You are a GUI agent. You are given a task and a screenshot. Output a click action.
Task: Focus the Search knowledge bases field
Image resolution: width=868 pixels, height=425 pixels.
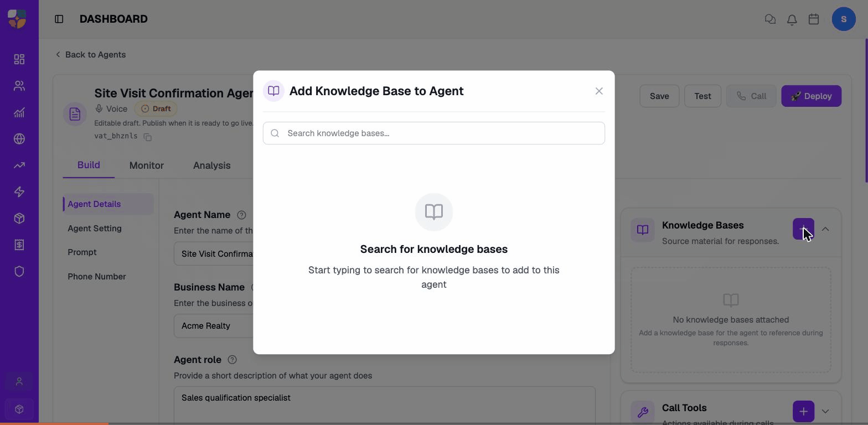point(434,133)
